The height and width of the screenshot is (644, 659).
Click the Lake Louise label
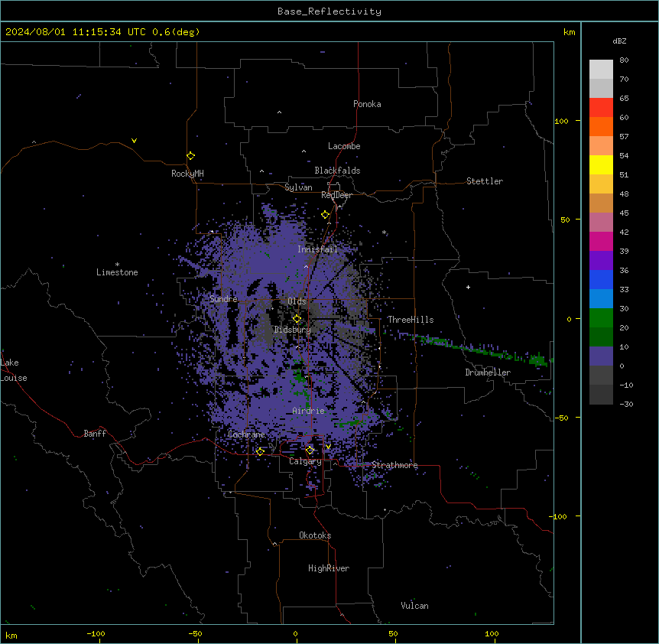point(14,370)
